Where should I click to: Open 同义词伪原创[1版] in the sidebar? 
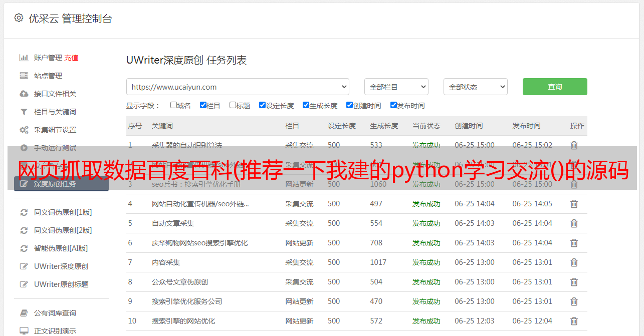tap(63, 212)
